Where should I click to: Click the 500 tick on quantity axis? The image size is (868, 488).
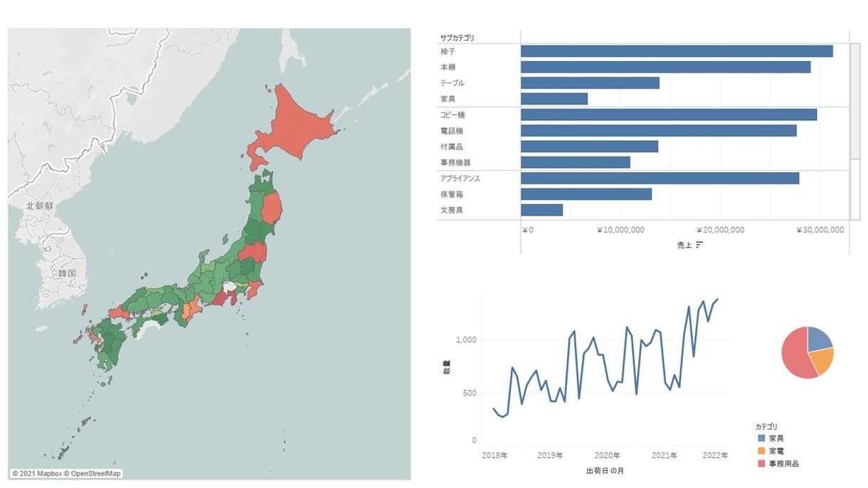pos(469,393)
